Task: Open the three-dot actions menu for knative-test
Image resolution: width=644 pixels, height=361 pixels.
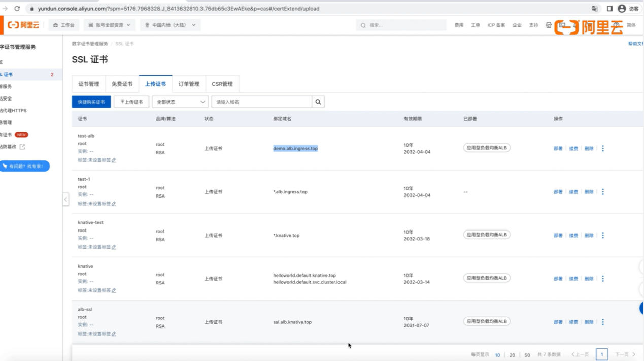Action: [603, 235]
